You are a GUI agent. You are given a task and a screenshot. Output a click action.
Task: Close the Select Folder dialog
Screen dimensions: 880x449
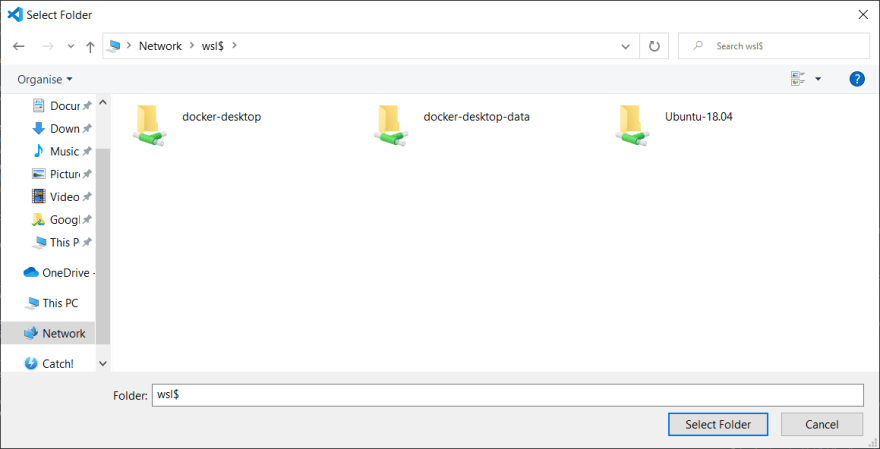pos(863,15)
